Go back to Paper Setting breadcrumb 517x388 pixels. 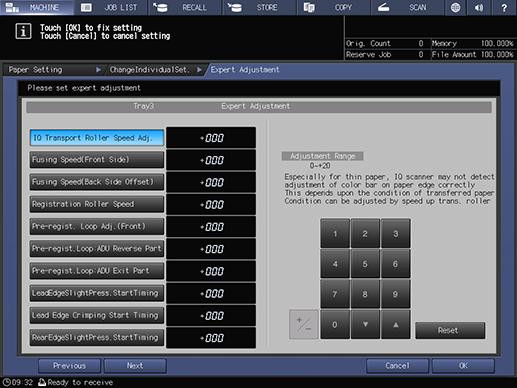point(53,70)
